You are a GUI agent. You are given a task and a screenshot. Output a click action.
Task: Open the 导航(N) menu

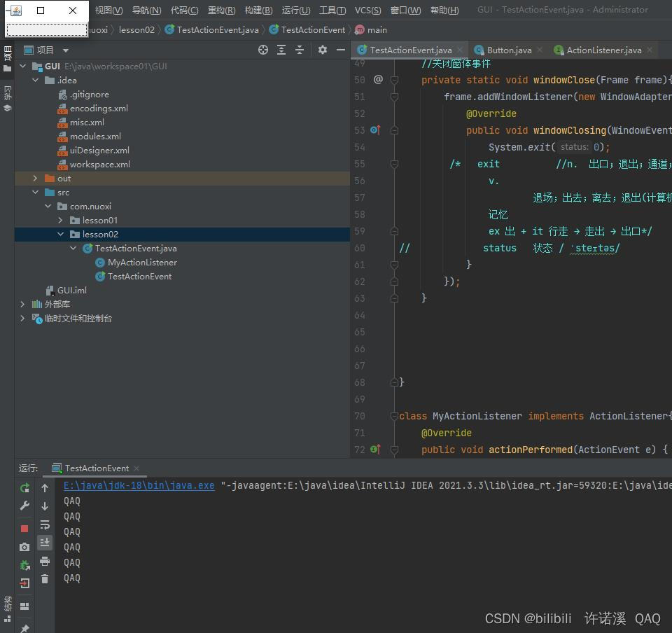click(x=146, y=11)
